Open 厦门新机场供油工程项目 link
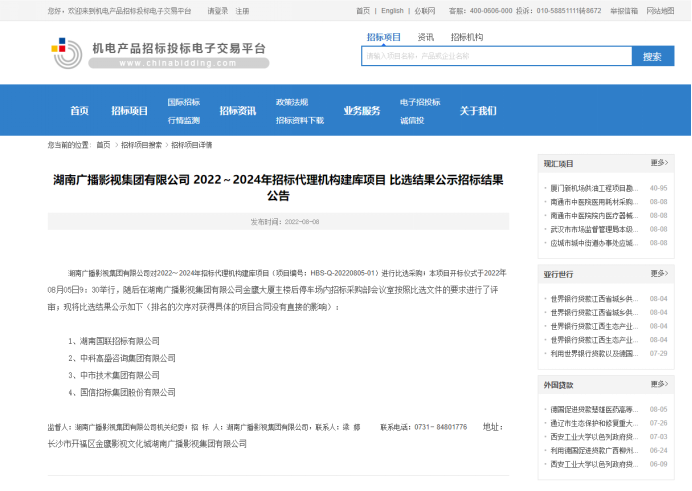Image resolution: width=692 pixels, height=491 pixels. point(594,188)
